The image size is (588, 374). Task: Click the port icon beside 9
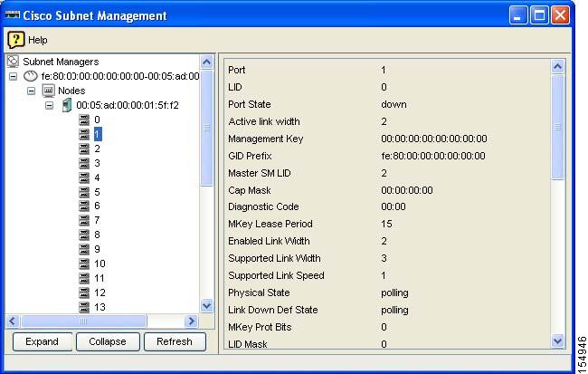tap(84, 249)
